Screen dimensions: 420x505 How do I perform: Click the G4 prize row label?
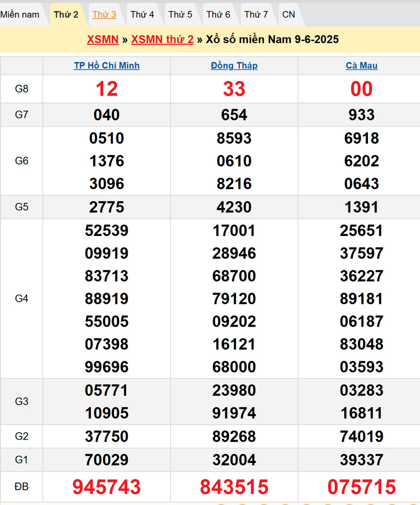pos(22,298)
